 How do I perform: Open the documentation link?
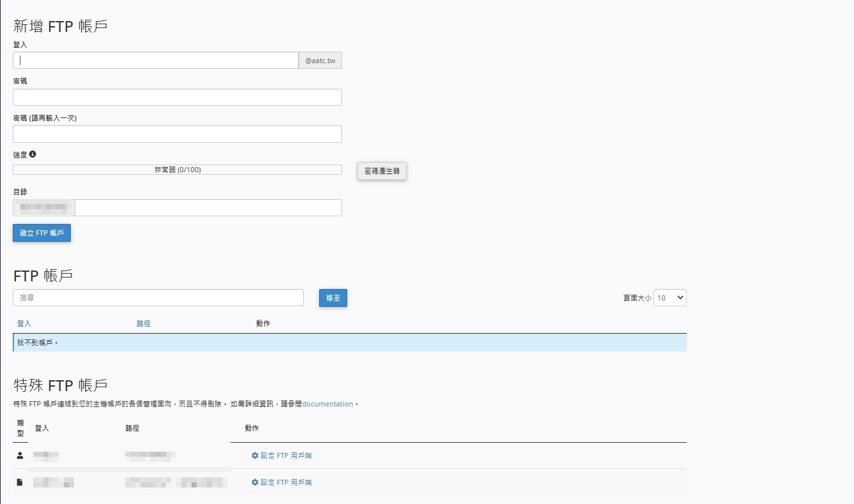327,404
